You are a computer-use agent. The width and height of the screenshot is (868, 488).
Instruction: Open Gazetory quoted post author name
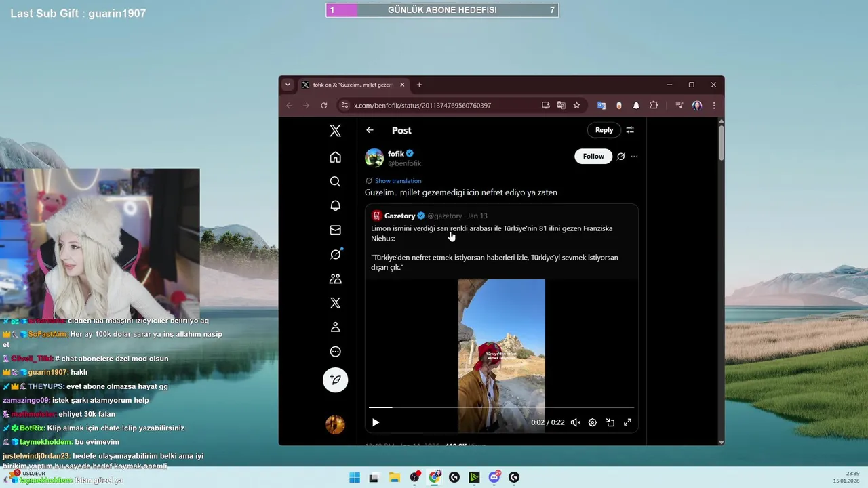tap(399, 216)
